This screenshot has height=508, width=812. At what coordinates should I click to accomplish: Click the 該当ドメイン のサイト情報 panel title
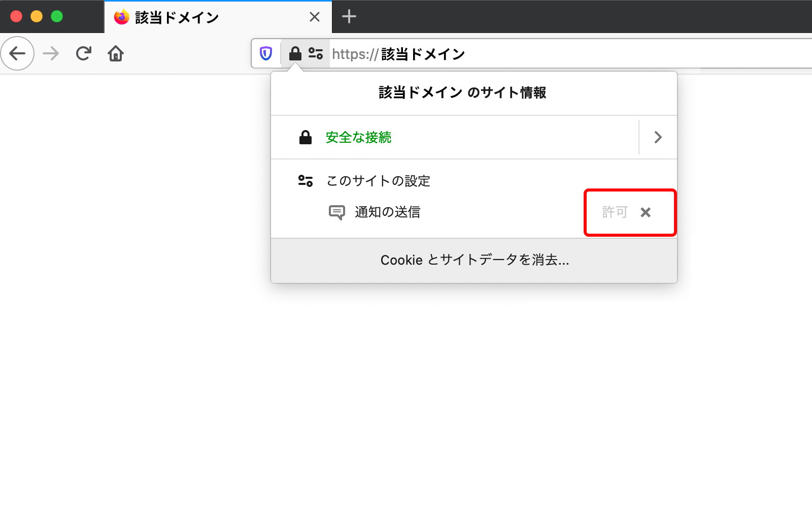click(462, 92)
